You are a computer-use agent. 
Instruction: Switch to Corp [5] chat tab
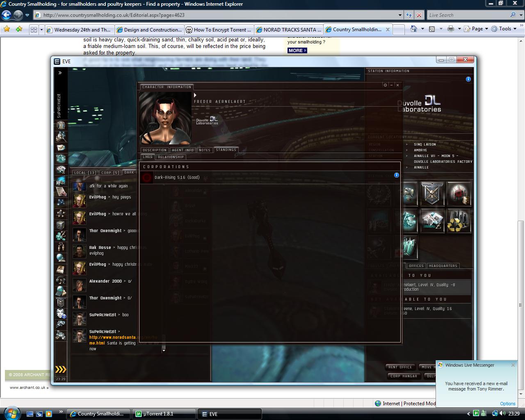click(110, 173)
